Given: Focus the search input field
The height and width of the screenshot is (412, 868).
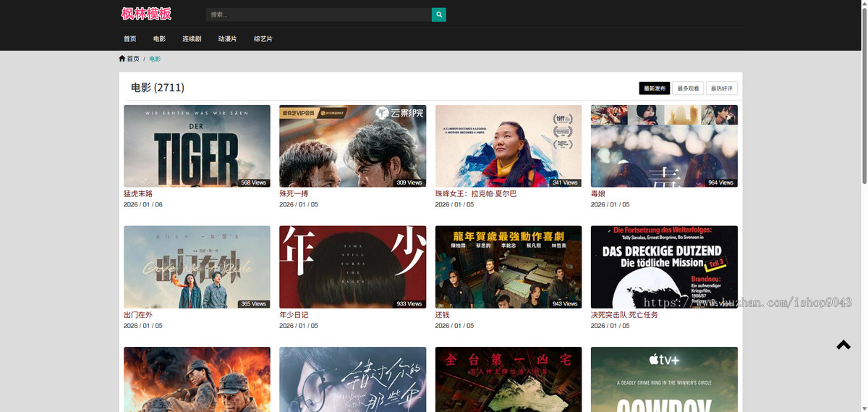Looking at the screenshot, I should pyautogui.click(x=319, y=14).
